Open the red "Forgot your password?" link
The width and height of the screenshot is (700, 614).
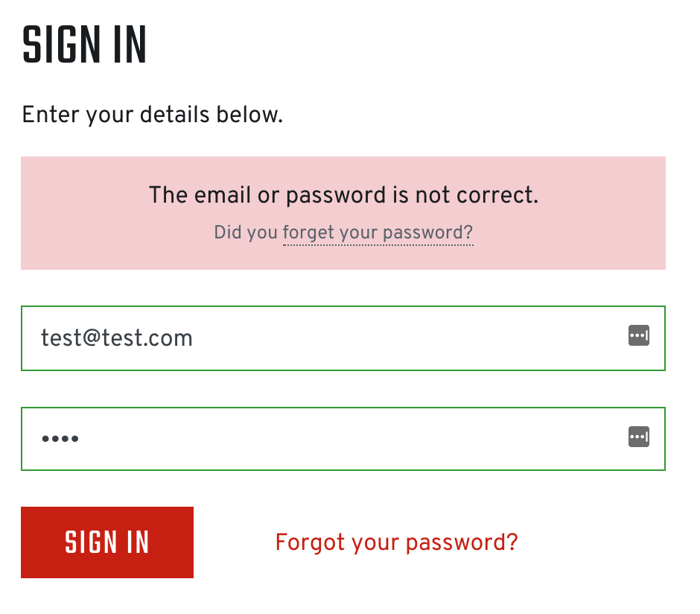396,542
